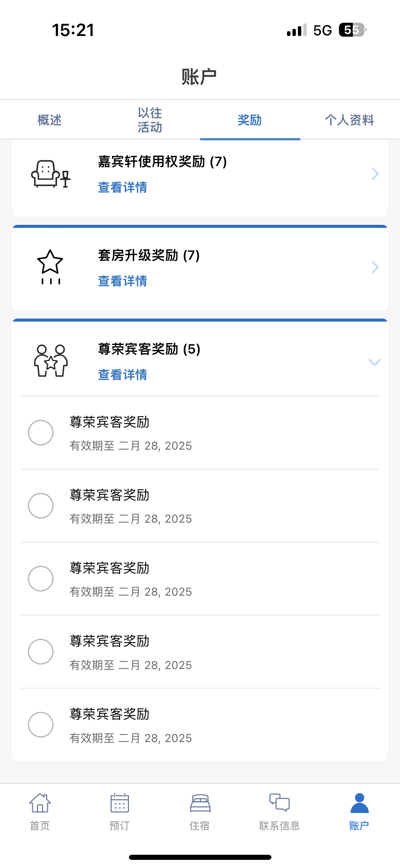Click 查看详情 under 套房升级奖励
Image resolution: width=400 pixels, height=868 pixels.
click(122, 281)
